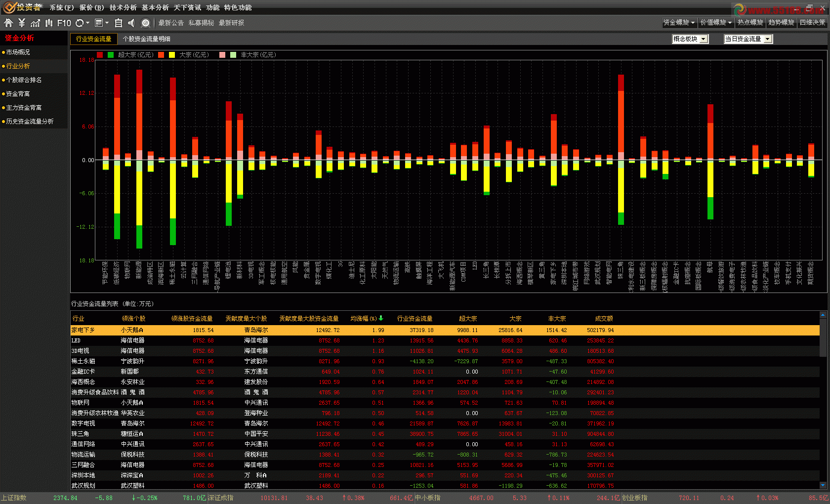Screen dimensions: 830x504
Task: Click the 上证指数 status bar entry
Action: click(x=14, y=498)
